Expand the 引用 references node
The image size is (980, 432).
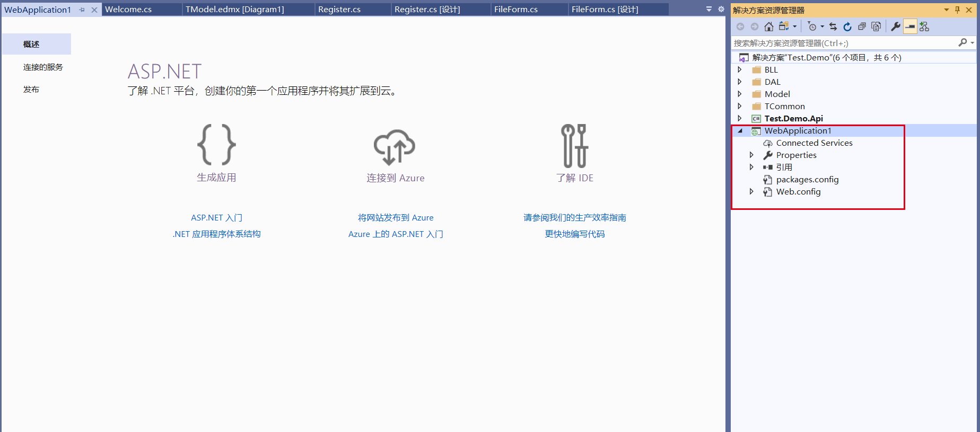[751, 167]
